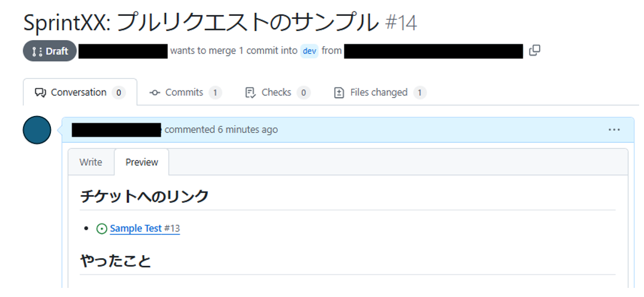
Task: Click the redacted commenter username
Action: tap(116, 129)
